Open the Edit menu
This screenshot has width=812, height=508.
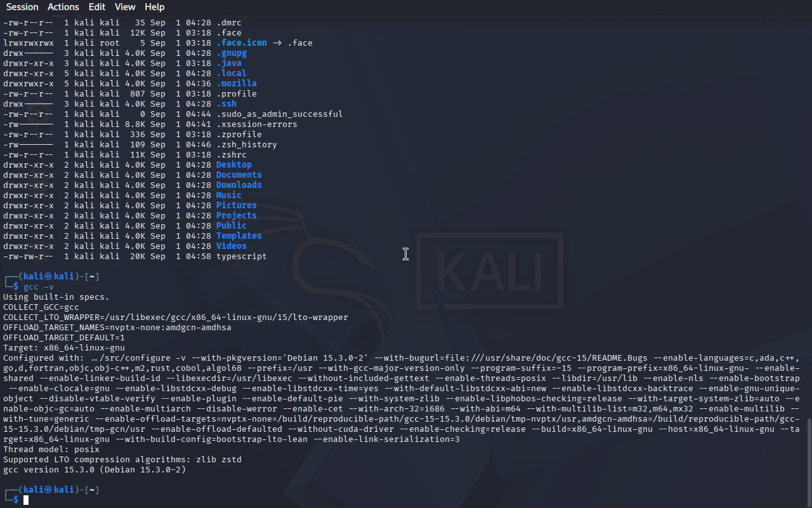click(x=97, y=7)
